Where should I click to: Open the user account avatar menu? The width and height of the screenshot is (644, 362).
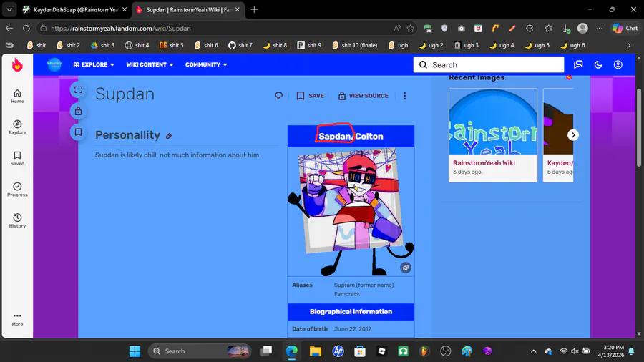(618, 64)
